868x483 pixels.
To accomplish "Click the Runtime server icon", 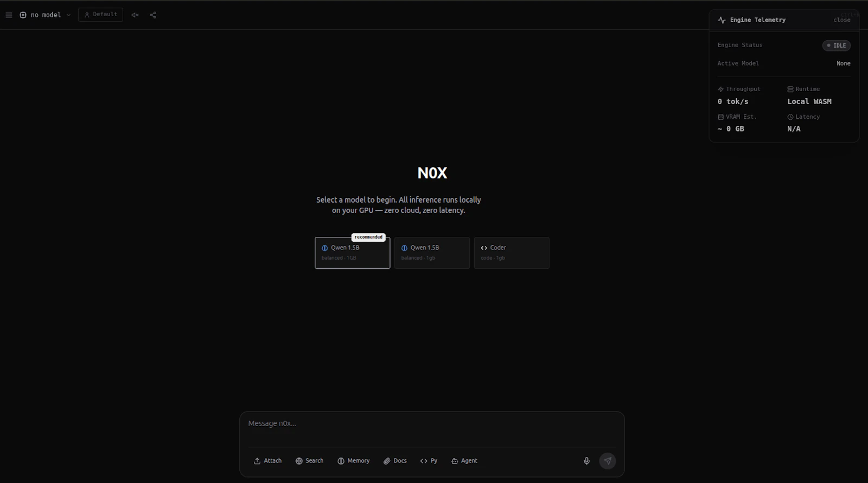I will click(790, 89).
